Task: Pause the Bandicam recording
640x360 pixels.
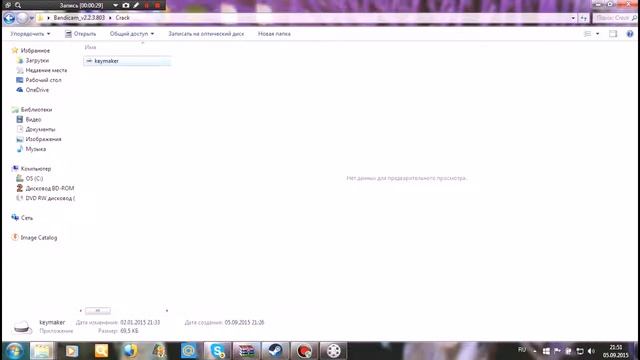Action: point(147,5)
